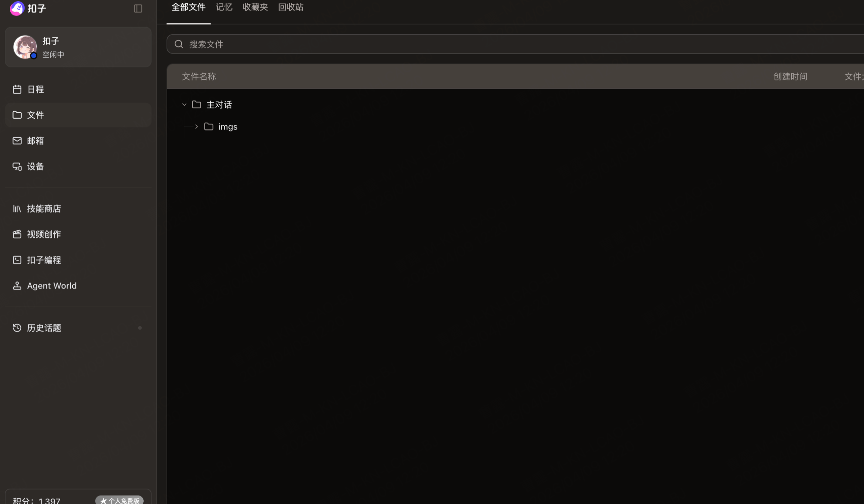Switch to the 收藏夹 tab

(x=255, y=7)
